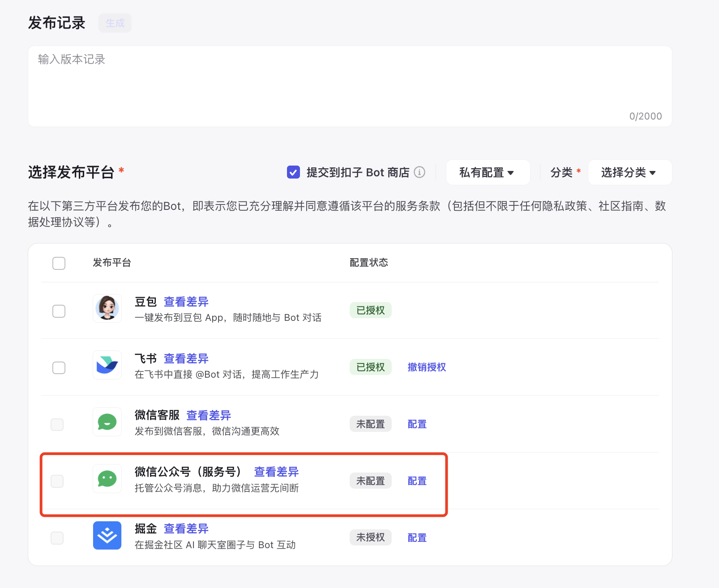Click the 未授权 badge for 掘金

tap(370, 537)
